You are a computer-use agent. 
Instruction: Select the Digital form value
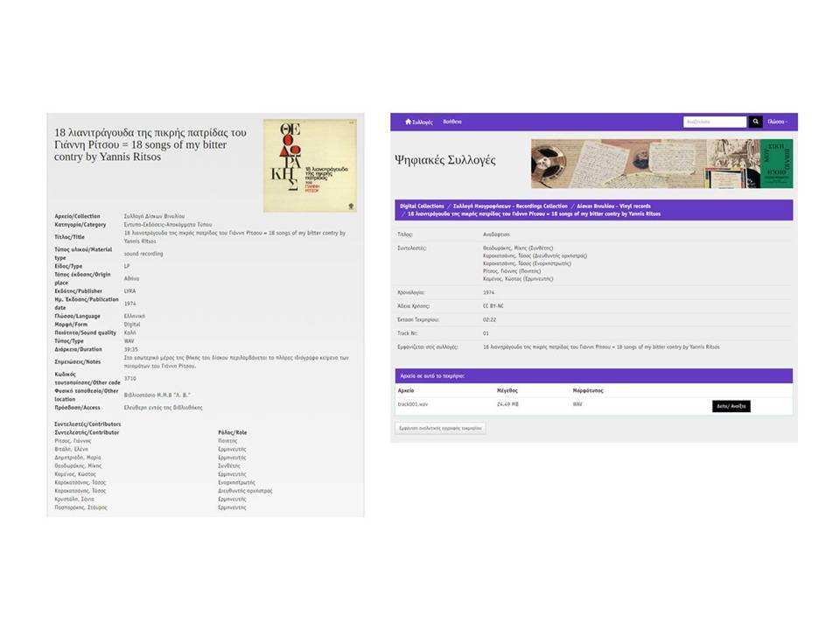(x=132, y=324)
